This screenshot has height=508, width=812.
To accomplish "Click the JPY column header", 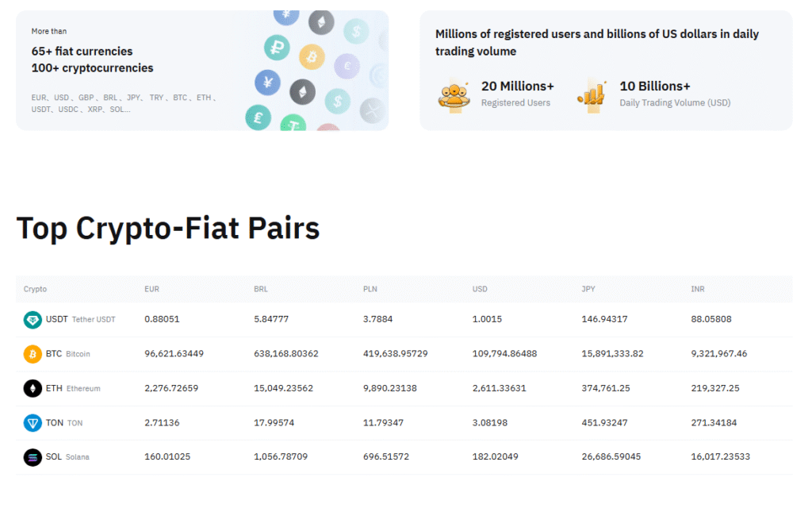I will (588, 289).
